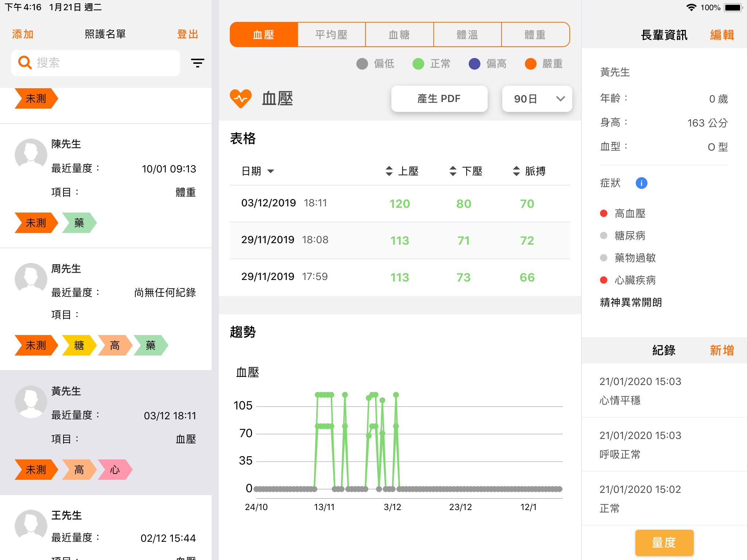This screenshot has height=560, width=747.
Task: Tap the topmost 未測 tag
Action: pos(36,98)
